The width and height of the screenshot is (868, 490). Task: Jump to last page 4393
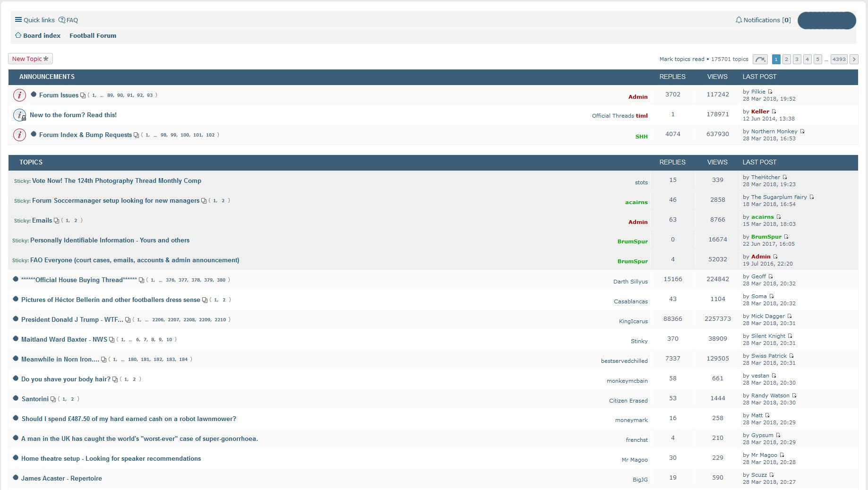pos(839,59)
